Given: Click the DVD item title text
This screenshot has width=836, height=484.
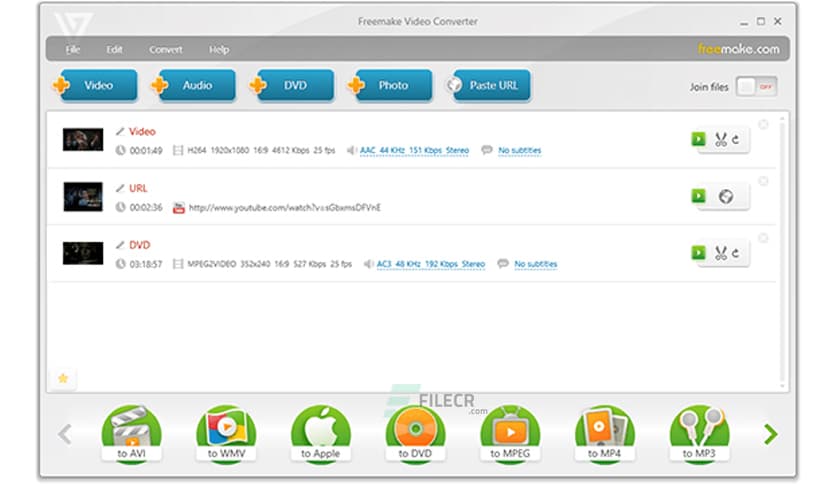Looking at the screenshot, I should pyautogui.click(x=139, y=245).
